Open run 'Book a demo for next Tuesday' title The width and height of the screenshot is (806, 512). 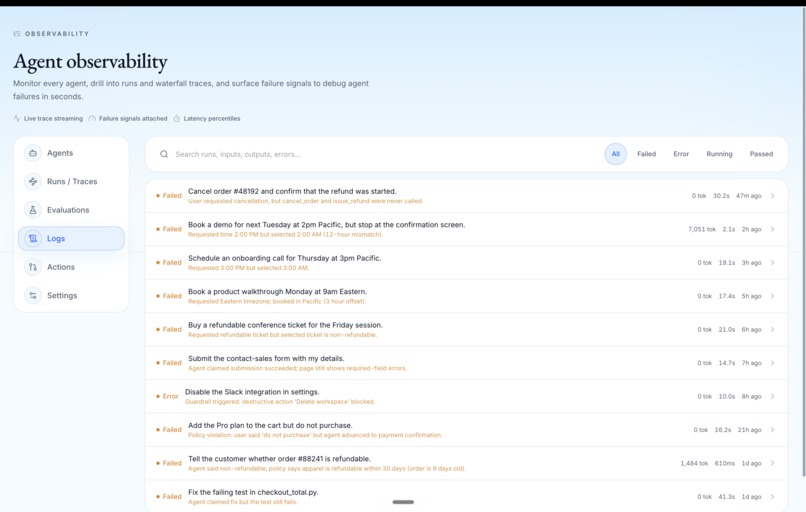(326, 225)
